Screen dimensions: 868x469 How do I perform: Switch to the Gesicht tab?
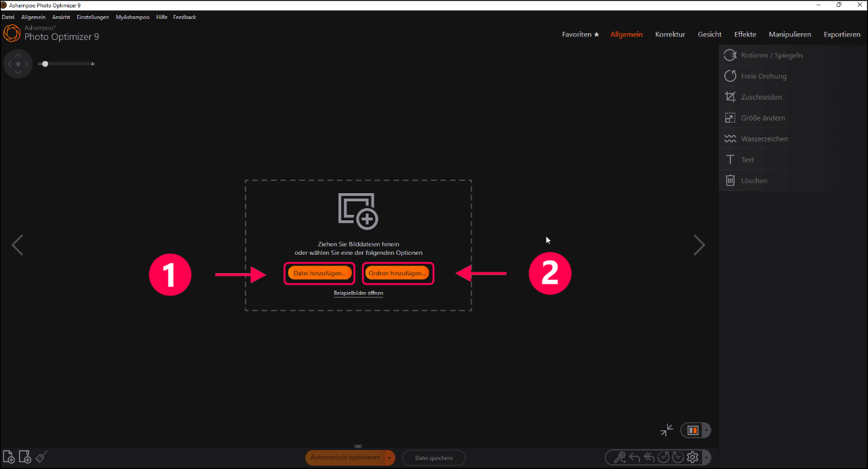coord(709,35)
